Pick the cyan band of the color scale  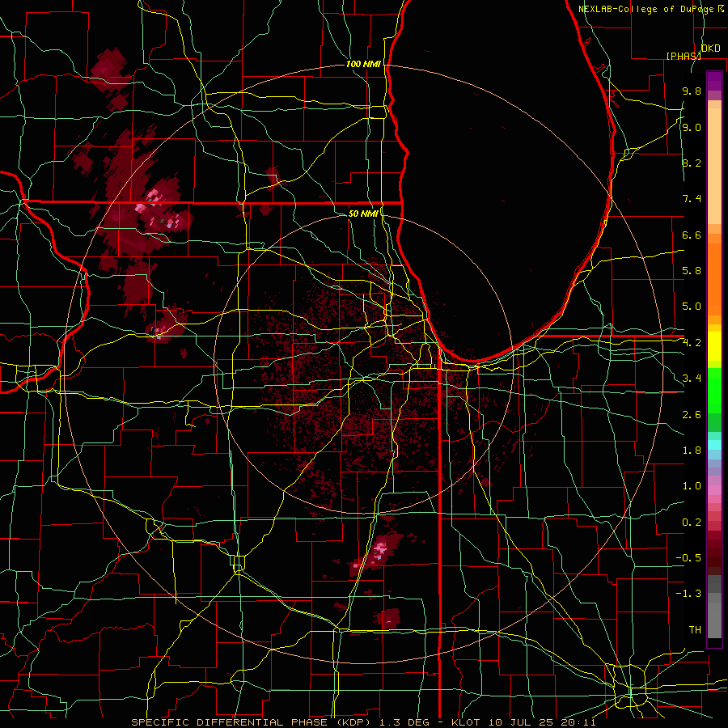[x=714, y=445]
